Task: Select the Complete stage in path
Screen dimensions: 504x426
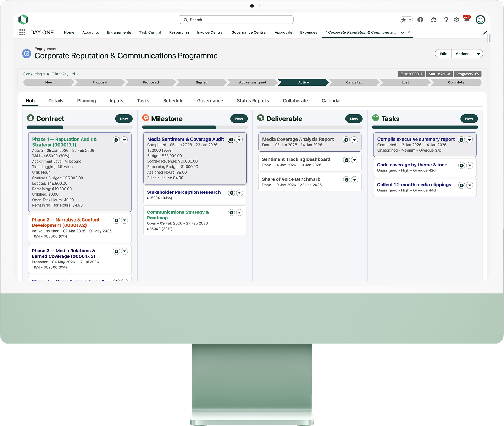Action: pyautogui.click(x=456, y=82)
